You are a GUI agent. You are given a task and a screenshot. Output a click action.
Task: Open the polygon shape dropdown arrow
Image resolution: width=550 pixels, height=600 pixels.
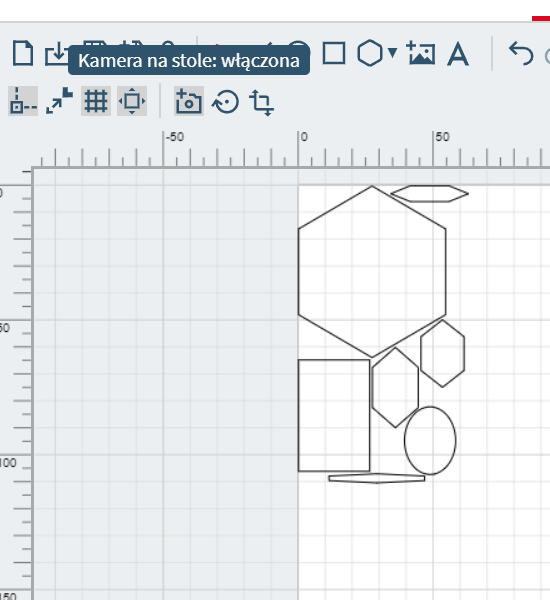pyautogui.click(x=392, y=52)
